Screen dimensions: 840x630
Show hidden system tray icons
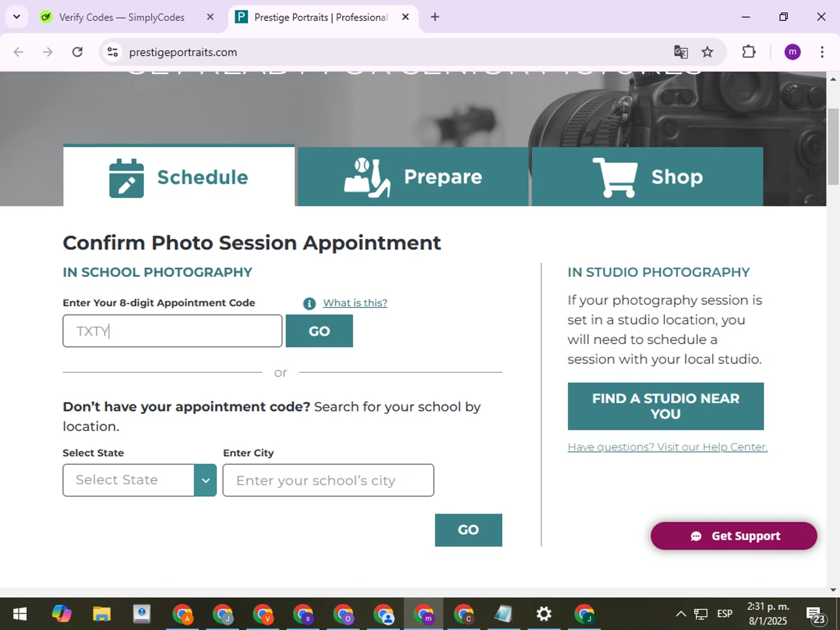[x=680, y=614]
